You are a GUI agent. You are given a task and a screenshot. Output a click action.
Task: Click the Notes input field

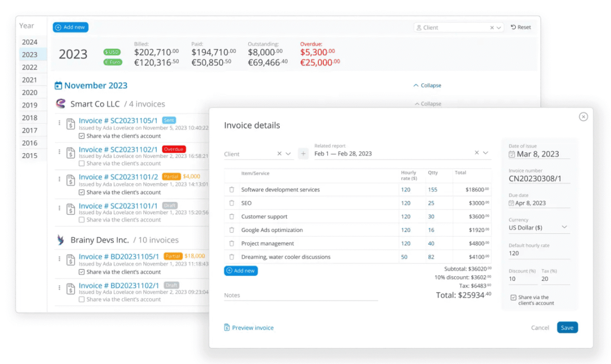pos(301,296)
